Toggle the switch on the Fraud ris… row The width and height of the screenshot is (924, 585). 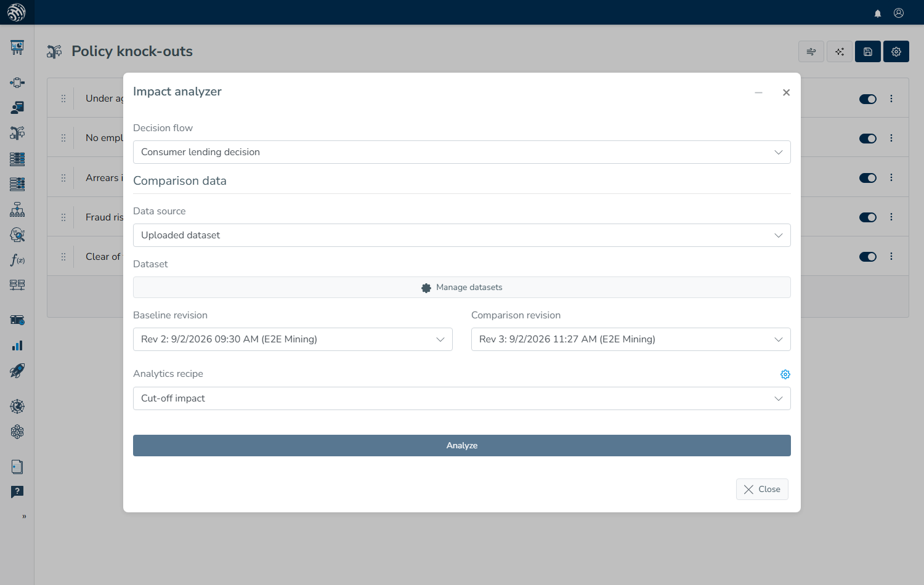pos(868,217)
